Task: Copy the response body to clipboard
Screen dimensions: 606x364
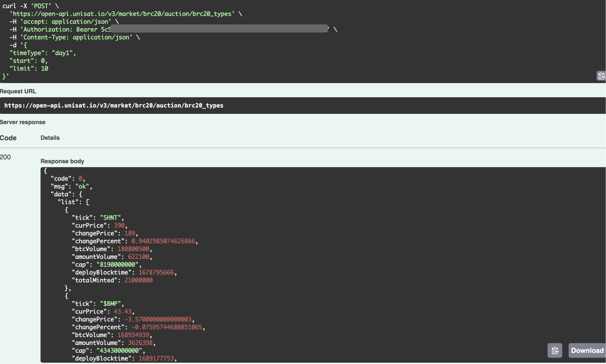Action: click(555, 350)
